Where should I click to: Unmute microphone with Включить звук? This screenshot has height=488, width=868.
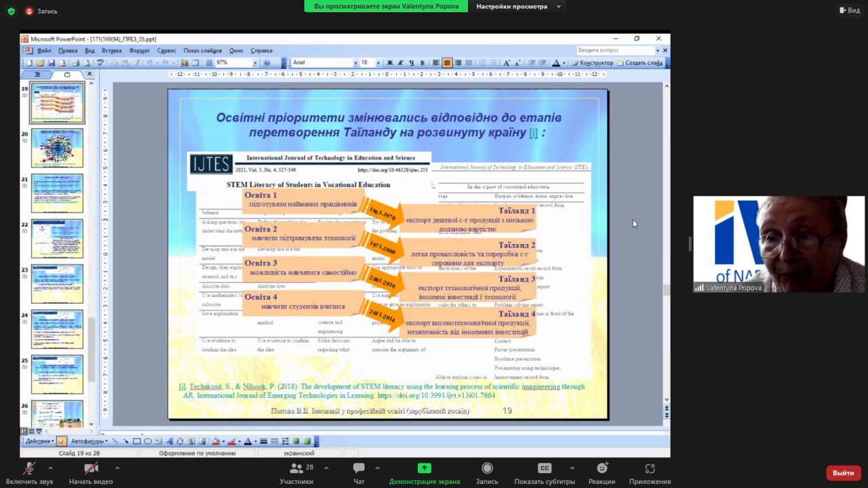coord(29,472)
